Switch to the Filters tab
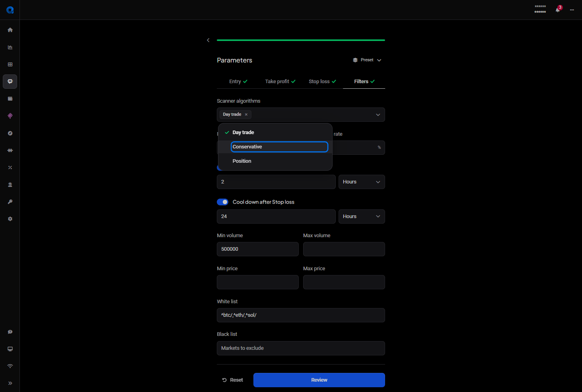The width and height of the screenshot is (582, 392). point(364,82)
